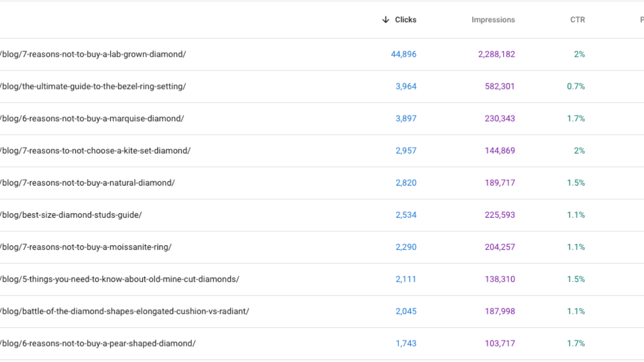Image resolution: width=644 pixels, height=362 pixels.
Task: Select the kite-set-diamond blog URL
Action: 95,151
